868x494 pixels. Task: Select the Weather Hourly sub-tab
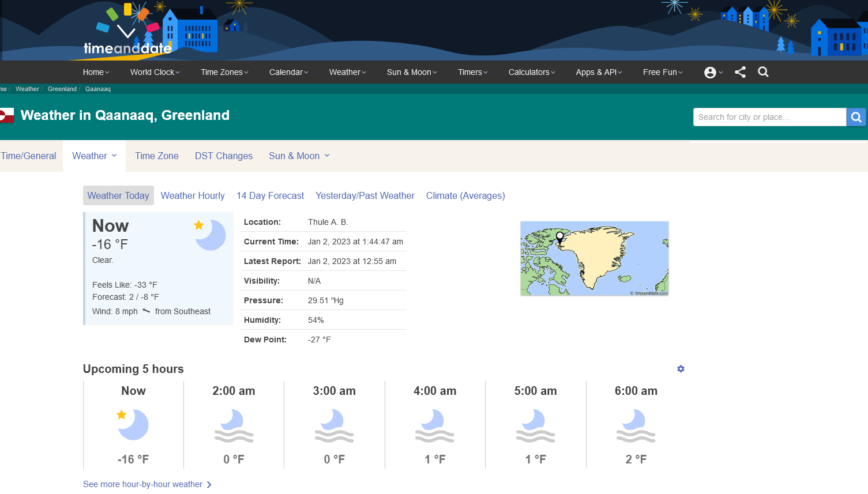[193, 195]
